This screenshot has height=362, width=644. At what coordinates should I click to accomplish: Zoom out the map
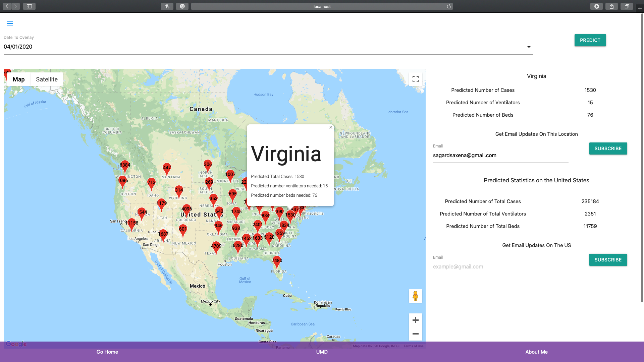[x=415, y=334]
